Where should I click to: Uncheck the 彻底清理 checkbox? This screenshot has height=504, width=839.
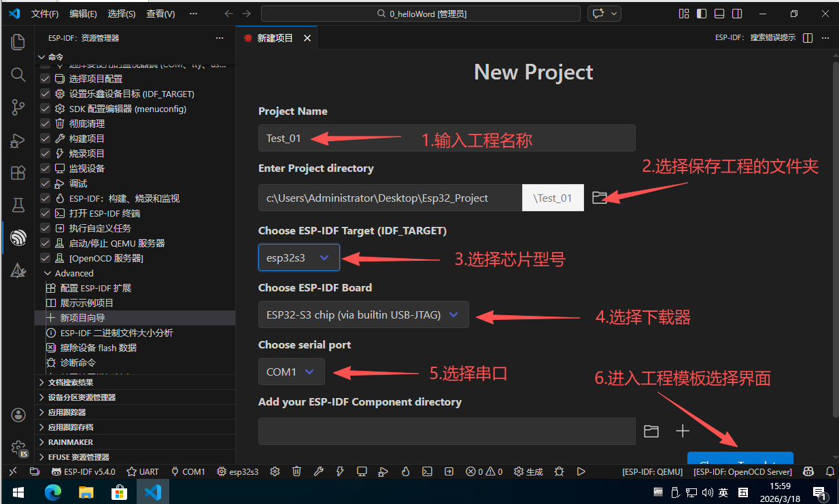click(x=45, y=124)
